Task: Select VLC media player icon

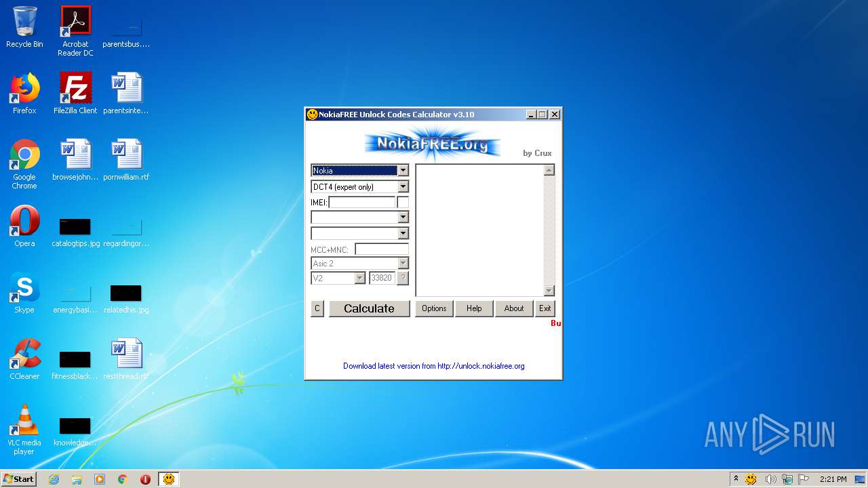Action: [x=24, y=430]
